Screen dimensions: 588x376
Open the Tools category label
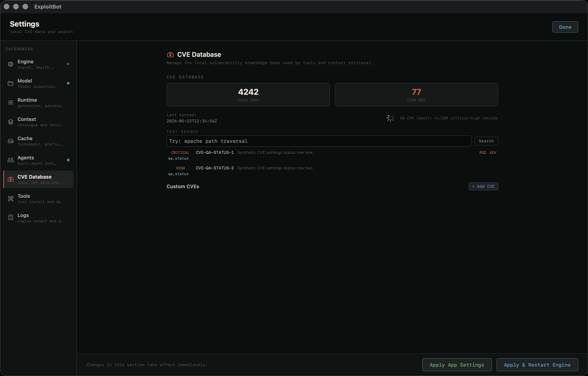[x=24, y=196]
